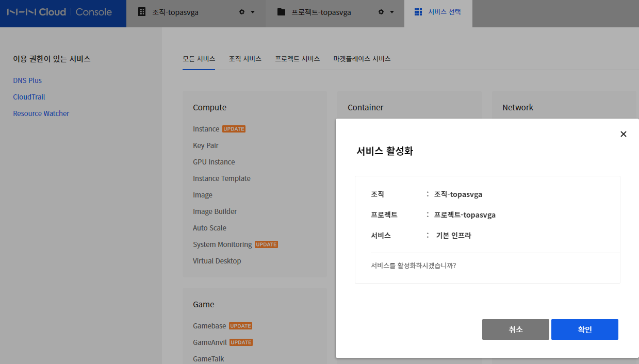Open the GameAnvil service
The width and height of the screenshot is (639, 364).
(210, 342)
